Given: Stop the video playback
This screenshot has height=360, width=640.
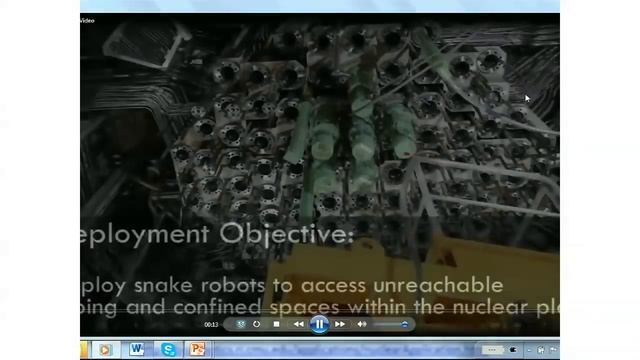Looking at the screenshot, I should 276,324.
